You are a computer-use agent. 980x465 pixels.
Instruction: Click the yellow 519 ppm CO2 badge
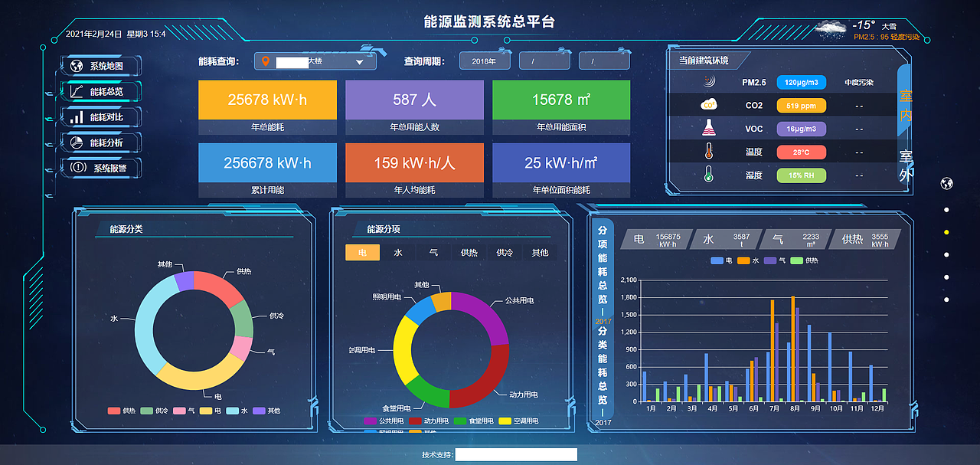pyautogui.click(x=802, y=106)
